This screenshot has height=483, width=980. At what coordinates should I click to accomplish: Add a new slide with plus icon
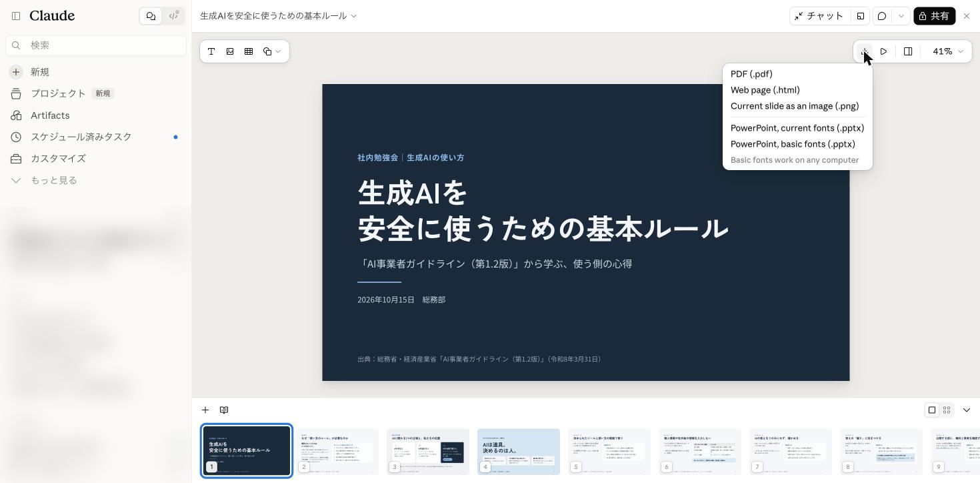pyautogui.click(x=205, y=410)
